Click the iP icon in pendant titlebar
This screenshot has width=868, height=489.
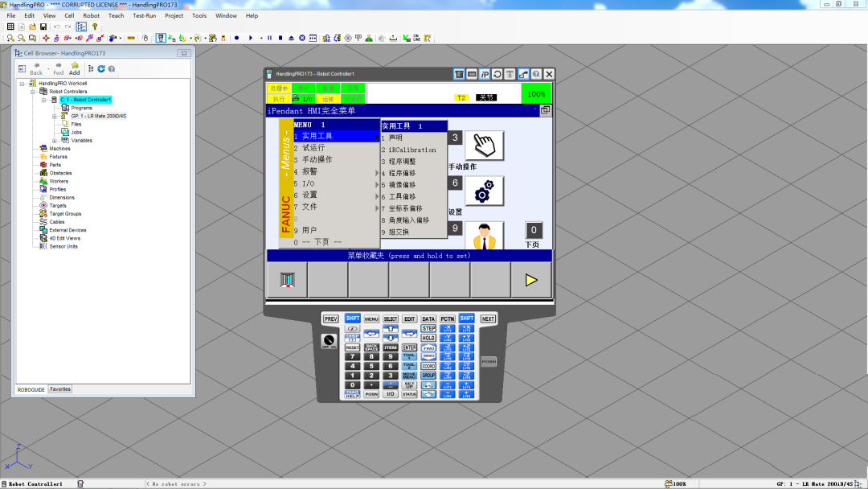485,74
